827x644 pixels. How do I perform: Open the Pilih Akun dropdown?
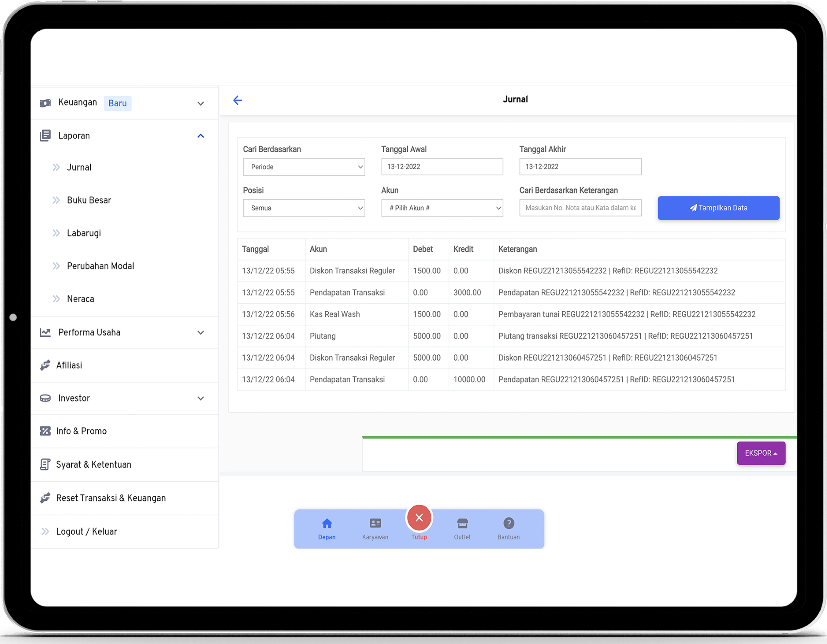pos(442,208)
